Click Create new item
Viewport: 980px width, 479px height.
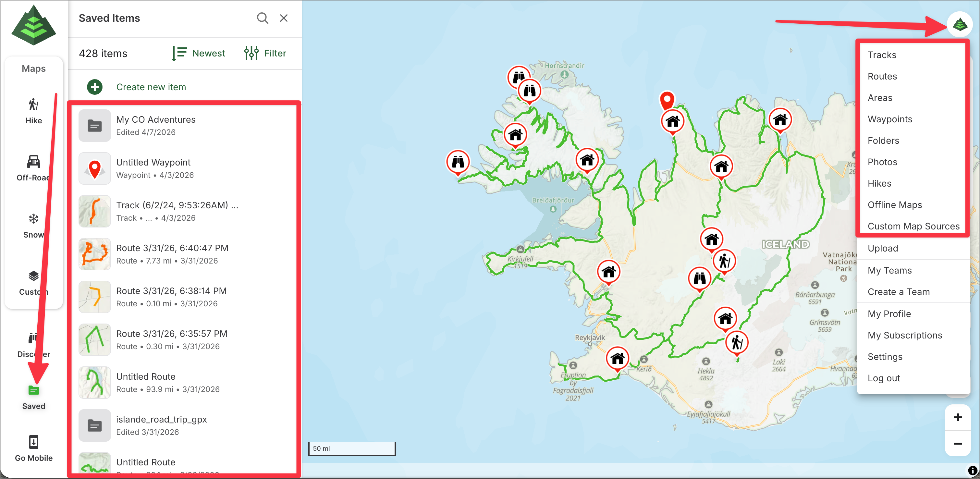pyautogui.click(x=151, y=87)
